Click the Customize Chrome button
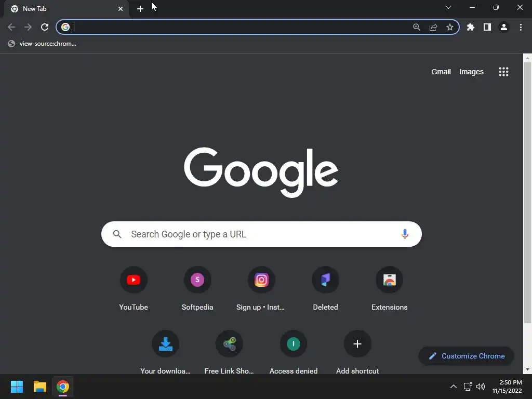Image resolution: width=532 pixels, height=399 pixels. [466, 356]
